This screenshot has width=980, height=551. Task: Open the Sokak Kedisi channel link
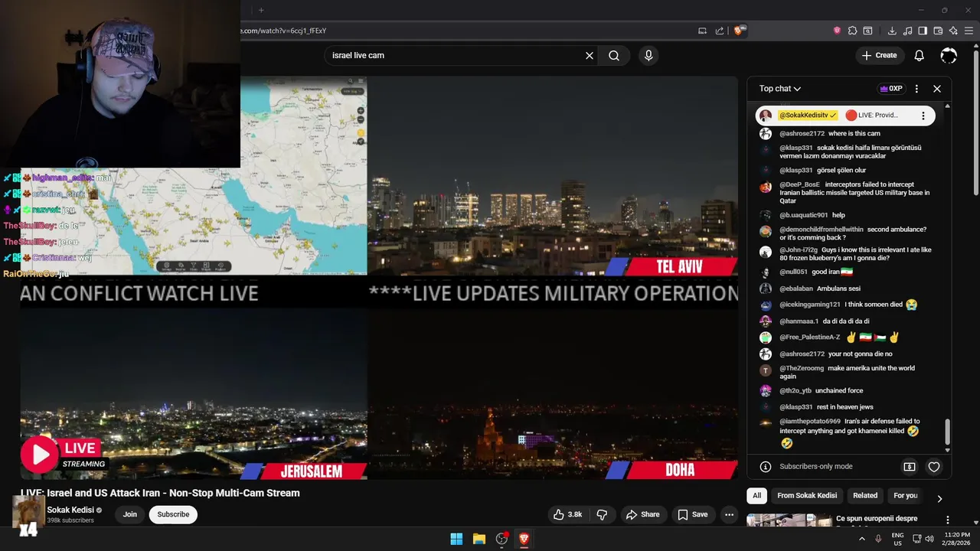70,510
